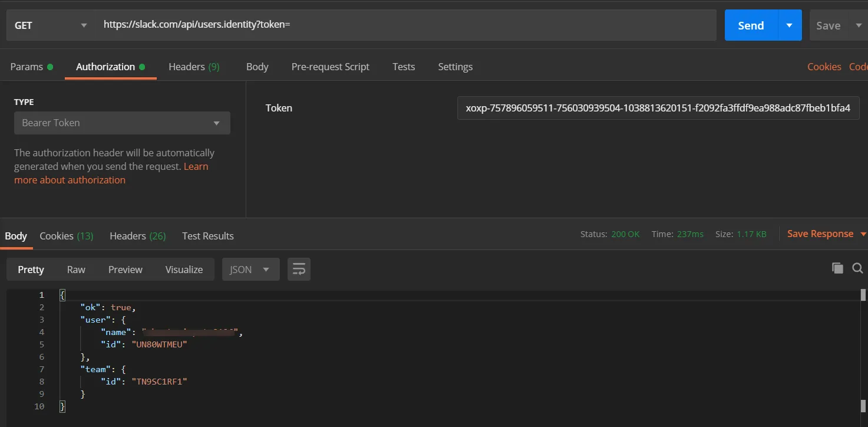The height and width of the screenshot is (427, 868).
Task: Edit the request URL field
Action: (x=405, y=25)
